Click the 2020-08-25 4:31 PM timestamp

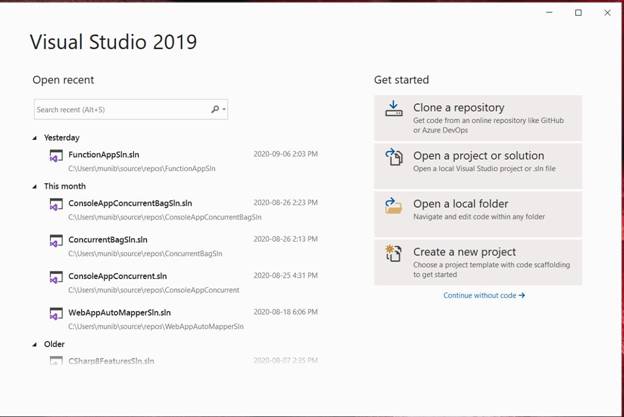point(286,275)
